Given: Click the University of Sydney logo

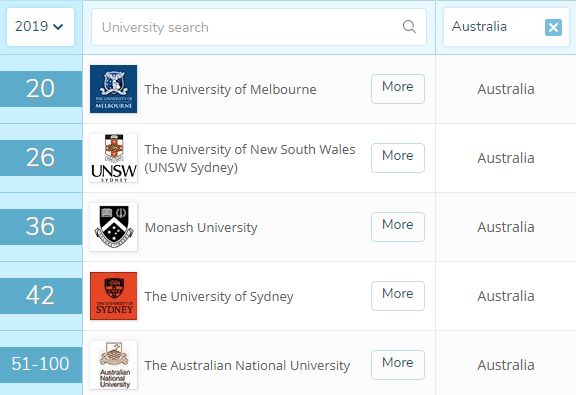Looking at the screenshot, I should [114, 296].
